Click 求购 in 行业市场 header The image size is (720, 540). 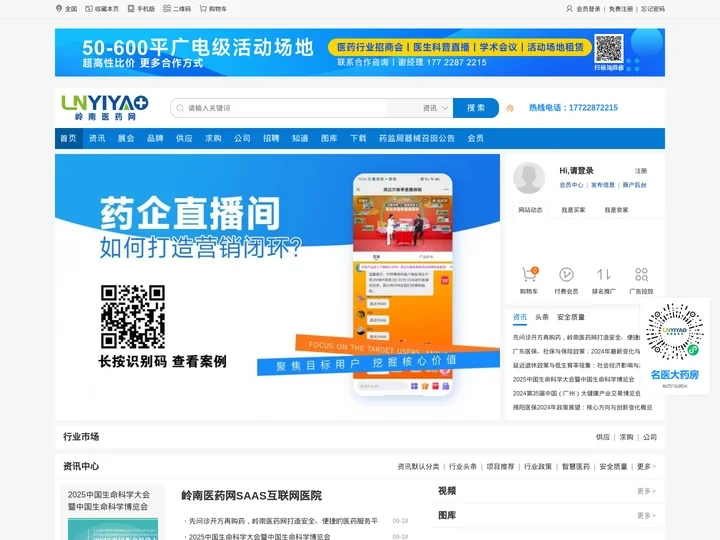[x=626, y=437]
